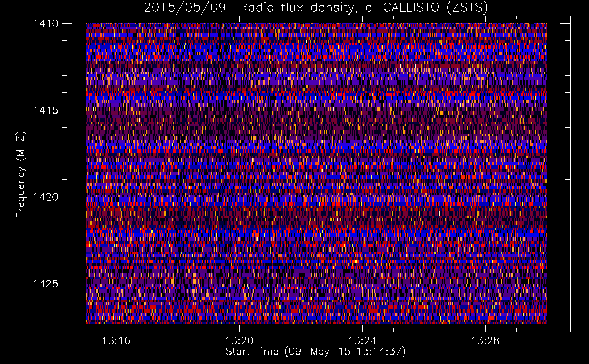Select the 1420 frequency tick label
This screenshot has height=364, width=589.
pos(46,197)
